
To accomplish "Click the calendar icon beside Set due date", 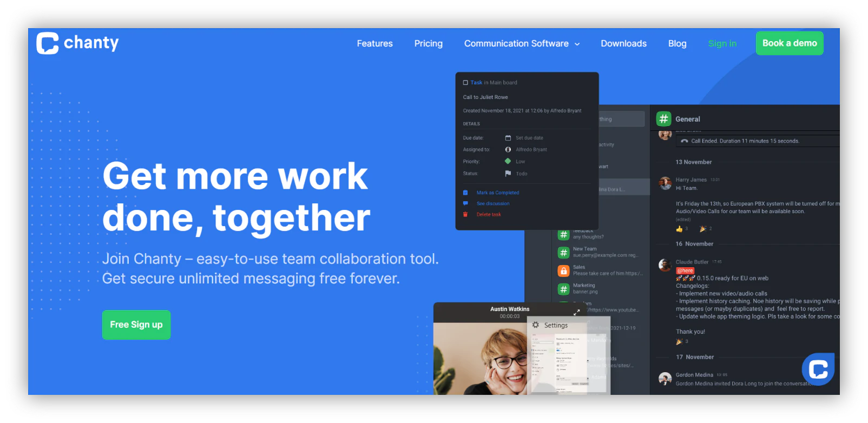I will click(508, 138).
